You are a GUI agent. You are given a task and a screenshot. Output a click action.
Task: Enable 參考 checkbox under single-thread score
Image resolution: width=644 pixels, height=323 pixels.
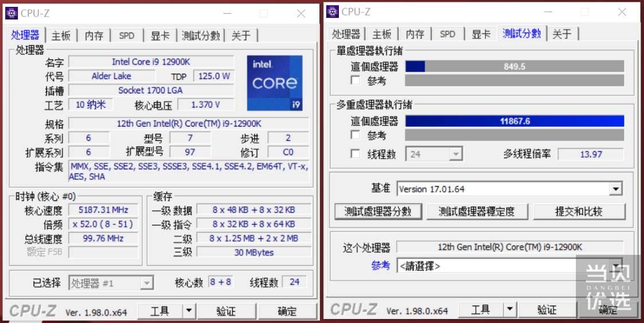pos(355,80)
